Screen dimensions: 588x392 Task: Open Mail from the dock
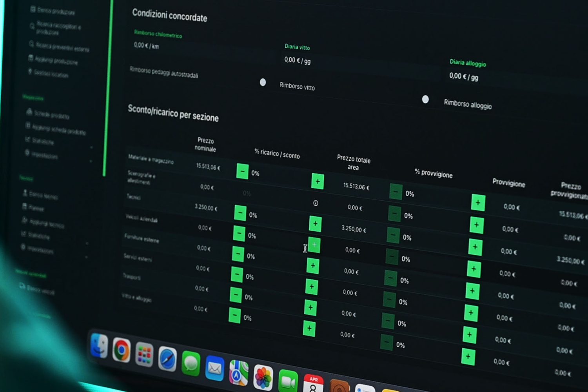[x=215, y=368]
